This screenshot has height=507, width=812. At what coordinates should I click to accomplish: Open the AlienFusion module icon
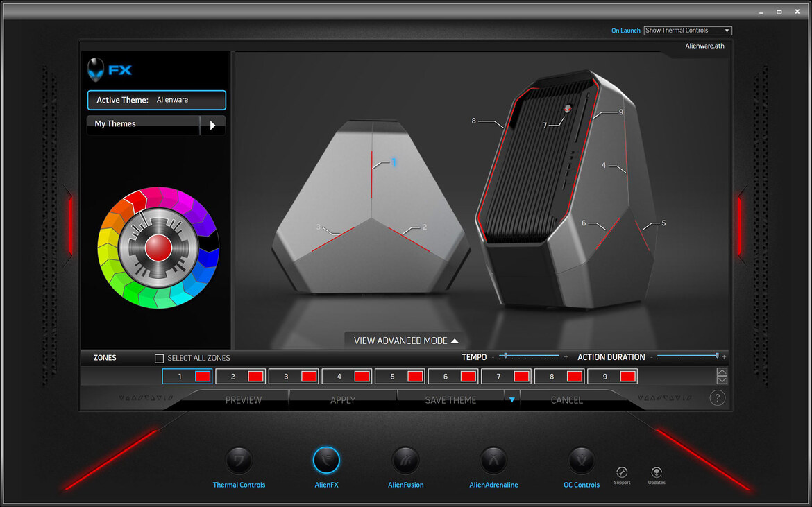pyautogui.click(x=405, y=461)
